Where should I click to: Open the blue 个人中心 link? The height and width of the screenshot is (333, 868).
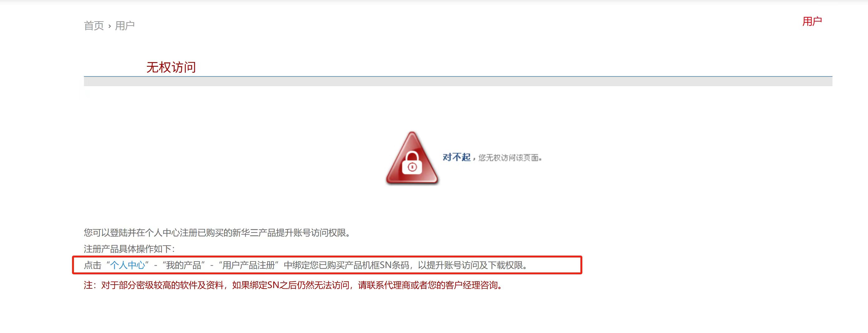pos(127,265)
